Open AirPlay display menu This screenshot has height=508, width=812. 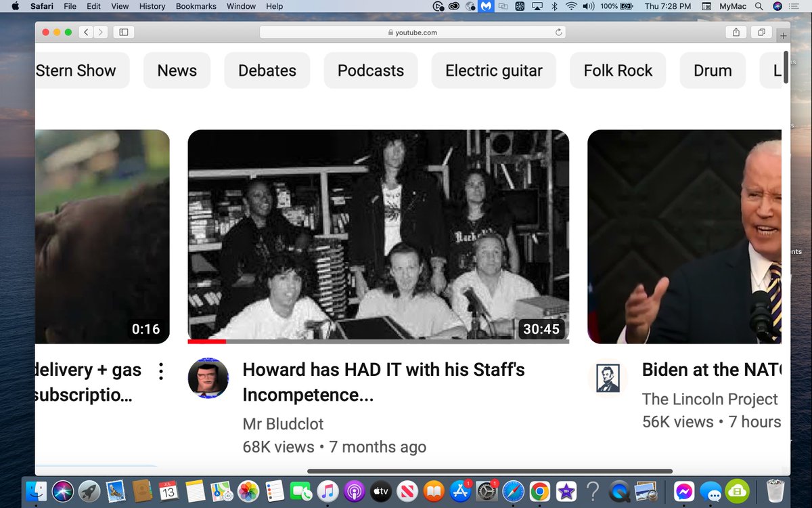point(537,6)
